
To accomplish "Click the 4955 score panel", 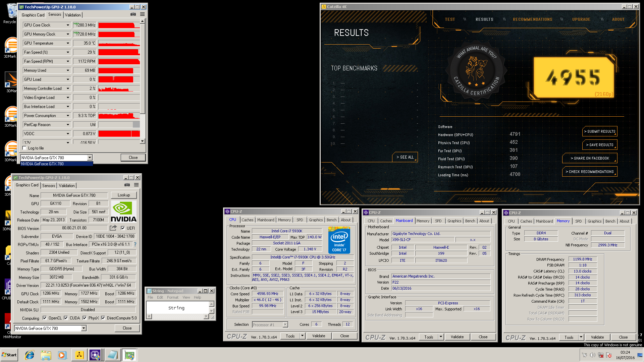I will click(x=574, y=77).
